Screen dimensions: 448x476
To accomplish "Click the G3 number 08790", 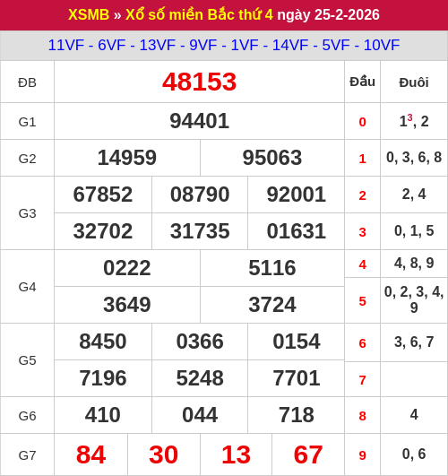I will [200, 195].
